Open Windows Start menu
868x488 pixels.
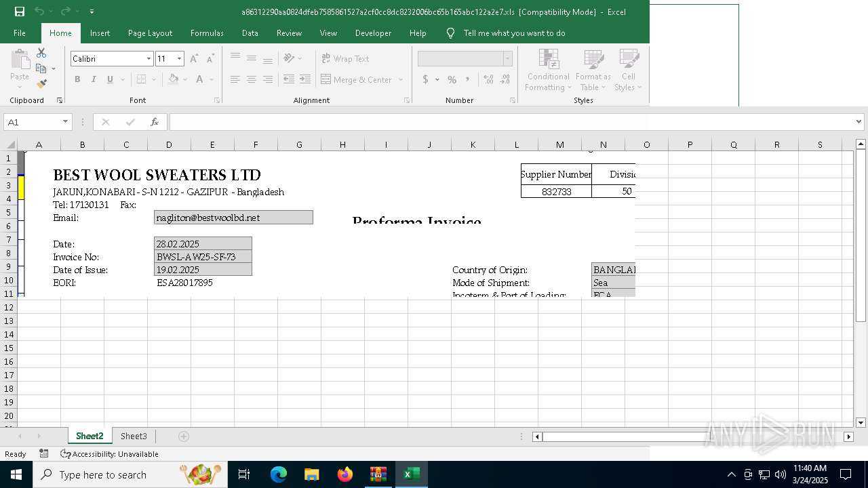point(16,474)
